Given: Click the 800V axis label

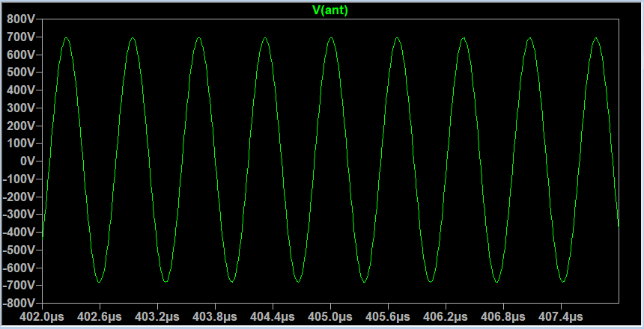Looking at the screenshot, I should [21, 19].
